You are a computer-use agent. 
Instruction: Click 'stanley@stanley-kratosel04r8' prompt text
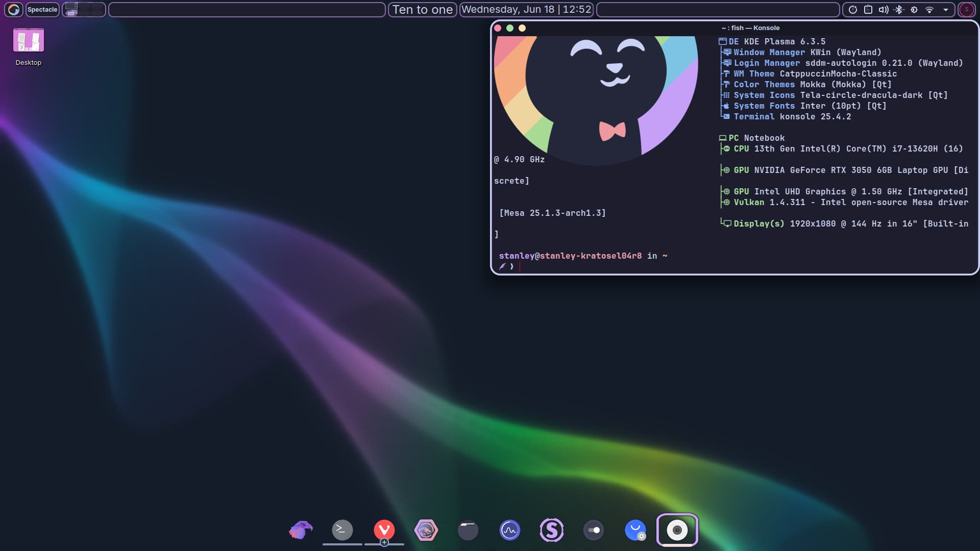(x=570, y=256)
